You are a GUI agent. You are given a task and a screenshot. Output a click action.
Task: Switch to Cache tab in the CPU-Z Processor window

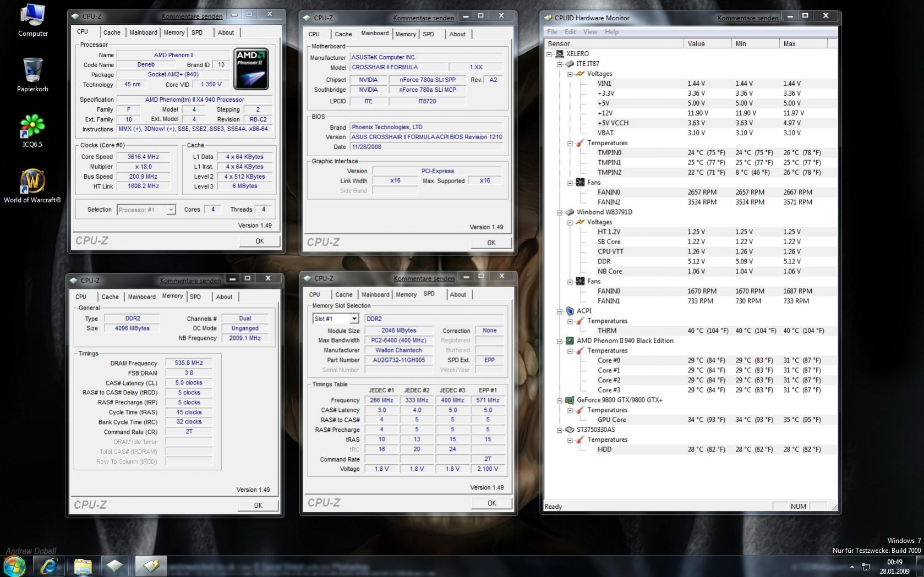pos(112,32)
